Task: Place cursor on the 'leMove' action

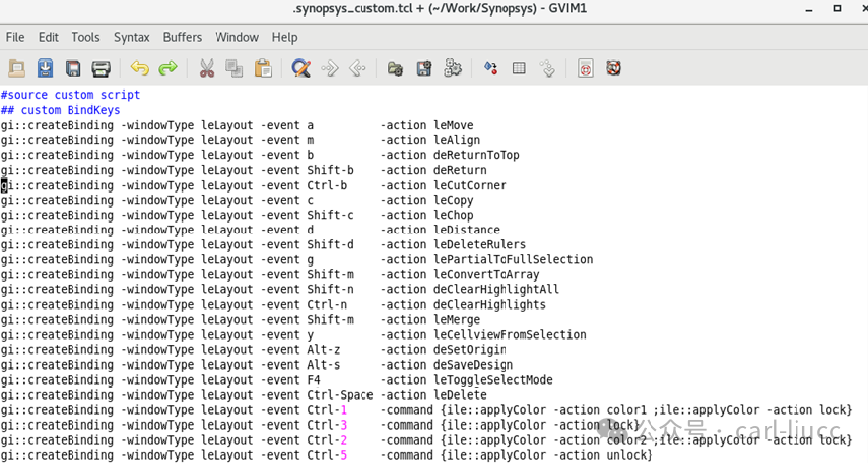Action: pos(453,125)
